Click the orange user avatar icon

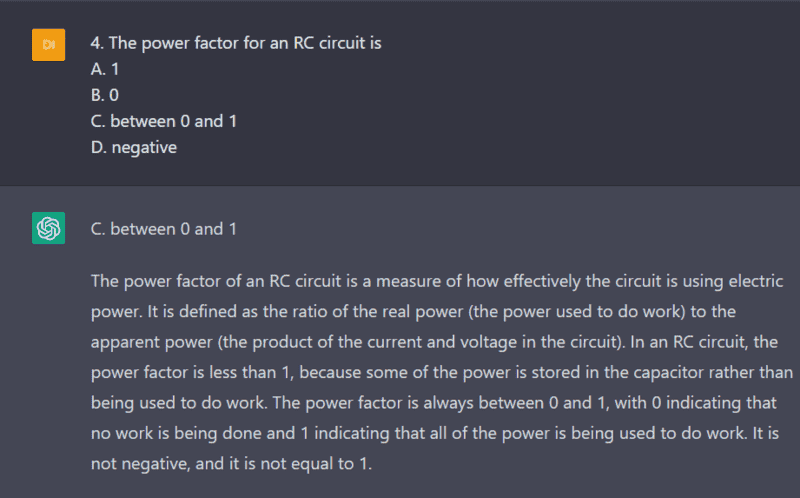point(48,45)
